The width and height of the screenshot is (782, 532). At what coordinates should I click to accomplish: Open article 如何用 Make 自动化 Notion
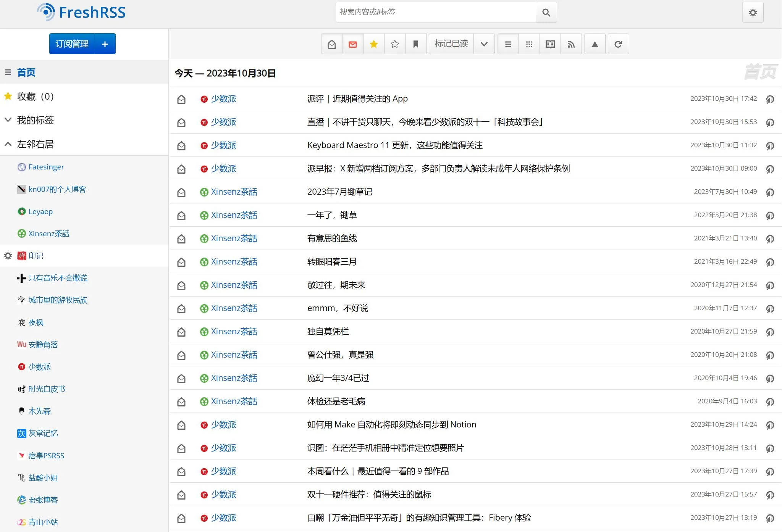[x=392, y=424]
